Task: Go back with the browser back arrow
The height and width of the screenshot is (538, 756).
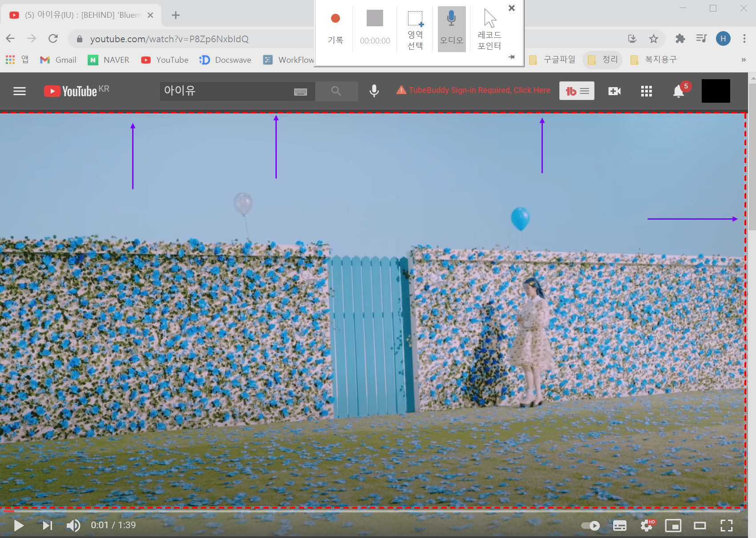Action: 11,39
